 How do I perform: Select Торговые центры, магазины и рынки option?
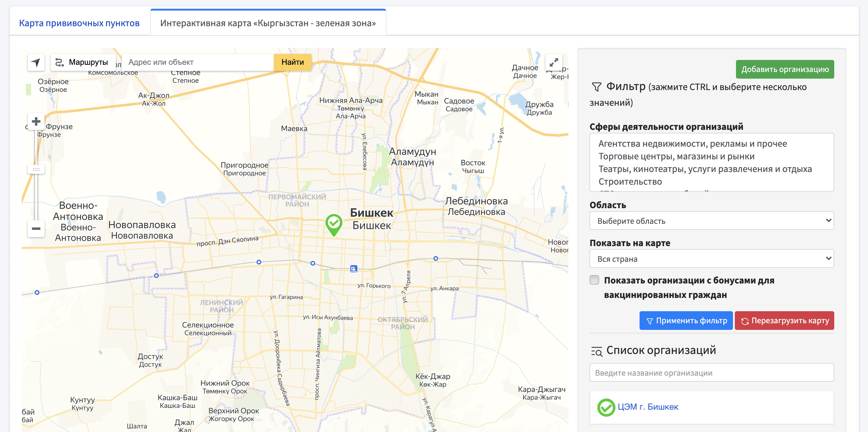click(x=676, y=157)
